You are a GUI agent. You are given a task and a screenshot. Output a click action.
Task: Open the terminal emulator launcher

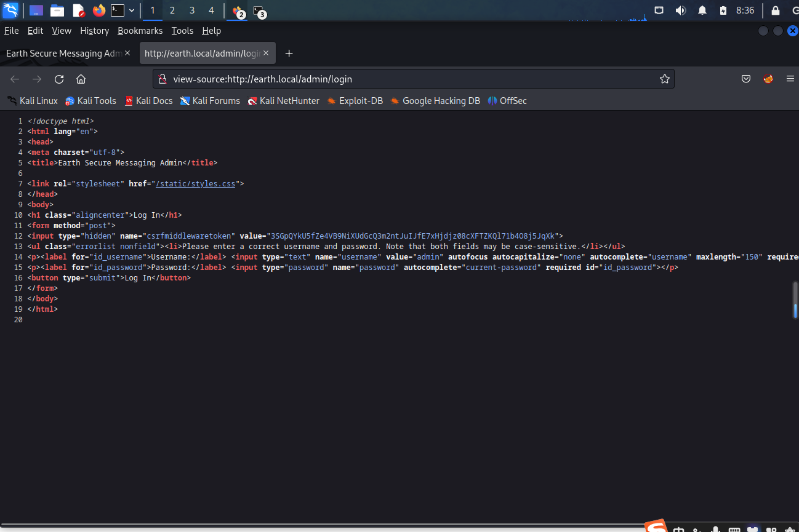(x=117, y=10)
